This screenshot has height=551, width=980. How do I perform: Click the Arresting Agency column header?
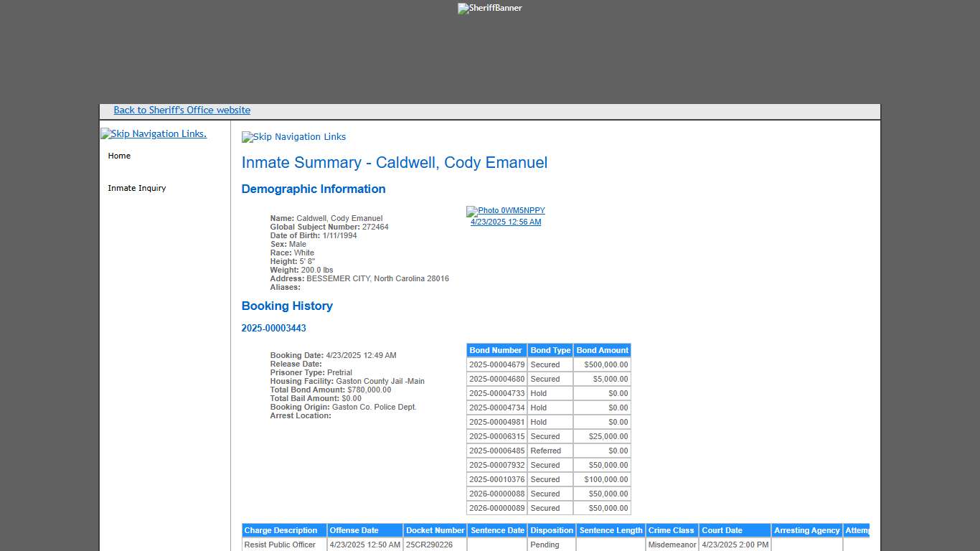pos(806,531)
